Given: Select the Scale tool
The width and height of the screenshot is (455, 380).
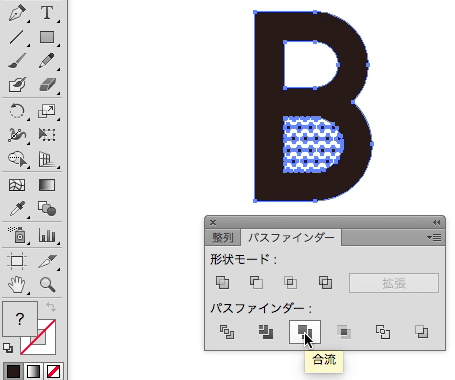Looking at the screenshot, I should point(47,111).
